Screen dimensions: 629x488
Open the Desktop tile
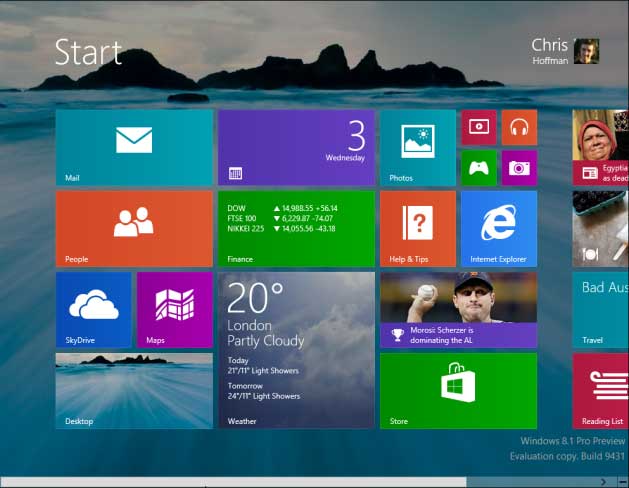(x=134, y=391)
